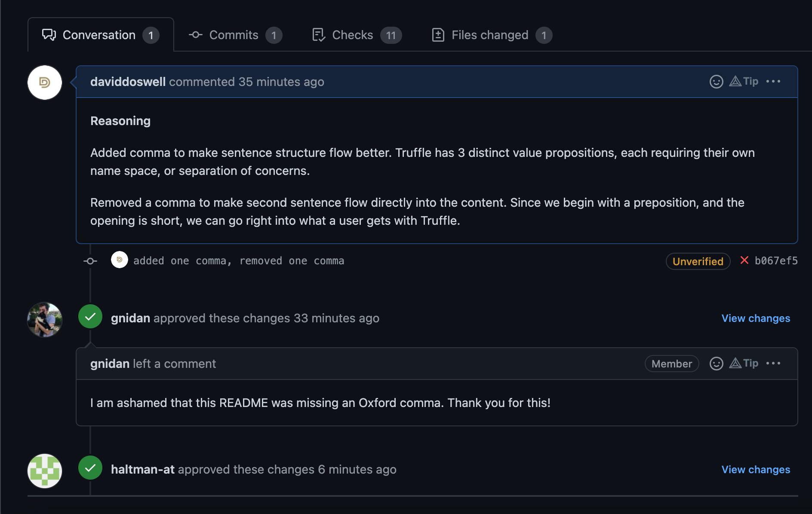Open the Files changed tab

pos(491,35)
